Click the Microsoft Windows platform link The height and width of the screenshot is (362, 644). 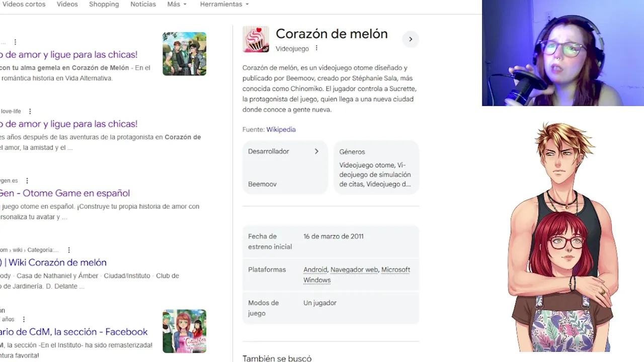357,275
